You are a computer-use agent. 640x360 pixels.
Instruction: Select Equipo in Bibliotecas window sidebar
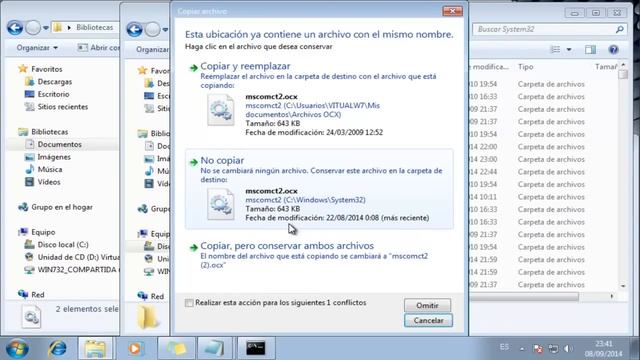pyautogui.click(x=43, y=232)
